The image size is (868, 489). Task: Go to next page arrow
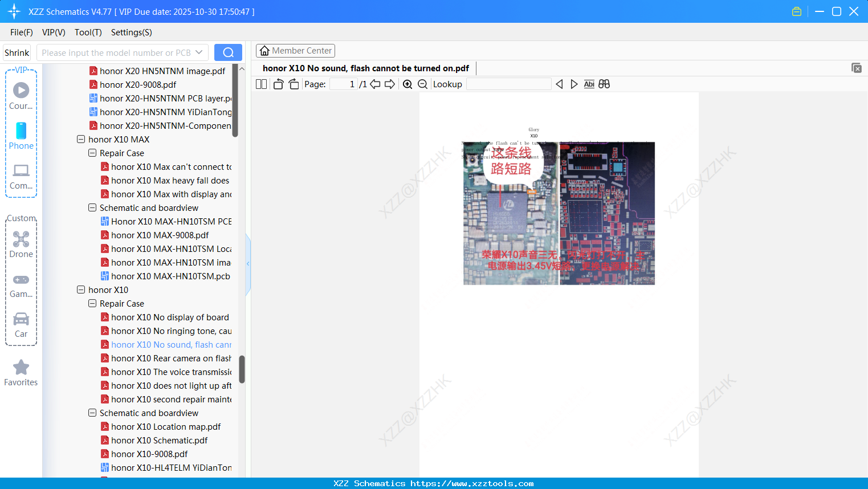(x=390, y=84)
